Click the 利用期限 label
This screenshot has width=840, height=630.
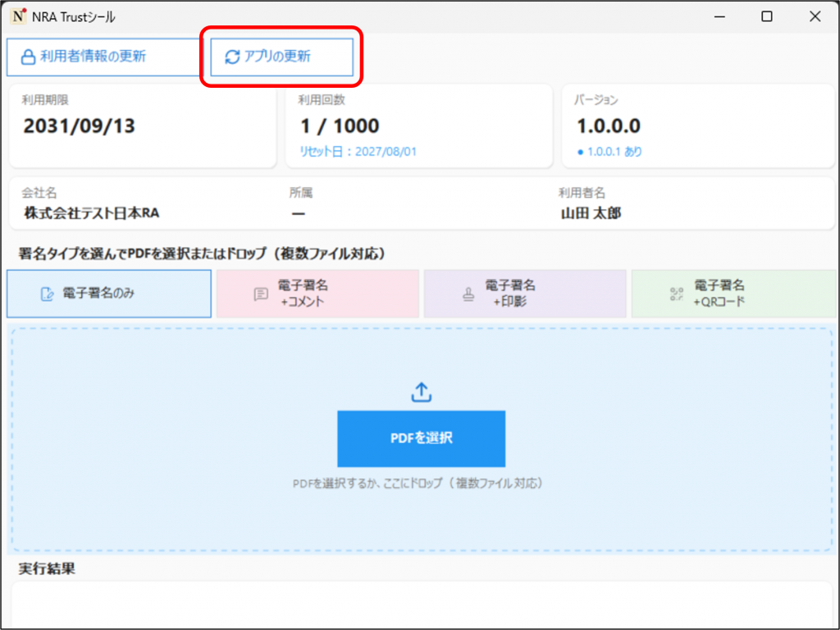point(45,99)
